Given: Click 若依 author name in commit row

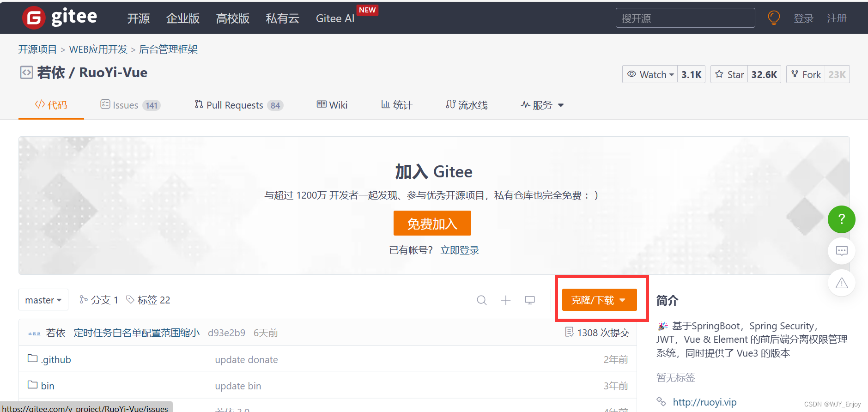Looking at the screenshot, I should pos(55,333).
